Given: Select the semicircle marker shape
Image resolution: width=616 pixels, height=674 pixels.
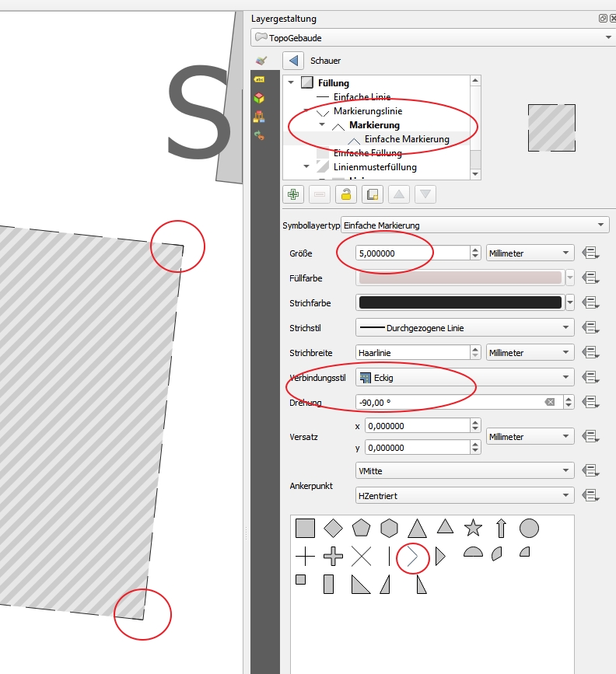Looking at the screenshot, I should tap(473, 552).
